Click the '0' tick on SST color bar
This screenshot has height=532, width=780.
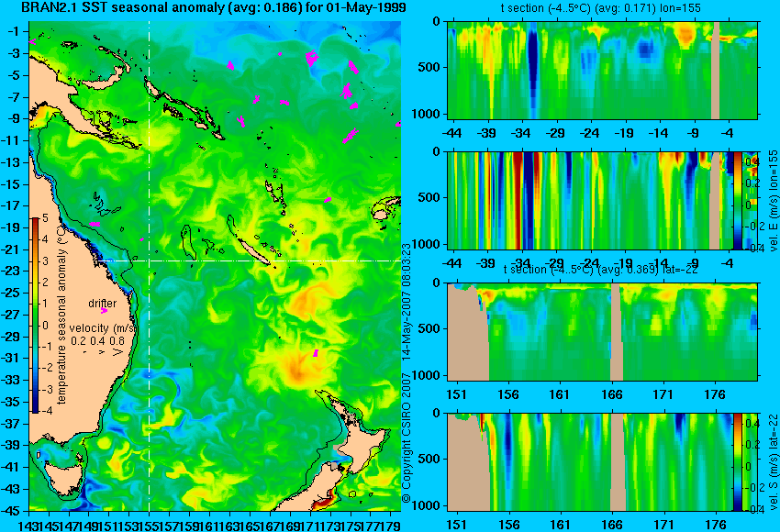(45, 326)
